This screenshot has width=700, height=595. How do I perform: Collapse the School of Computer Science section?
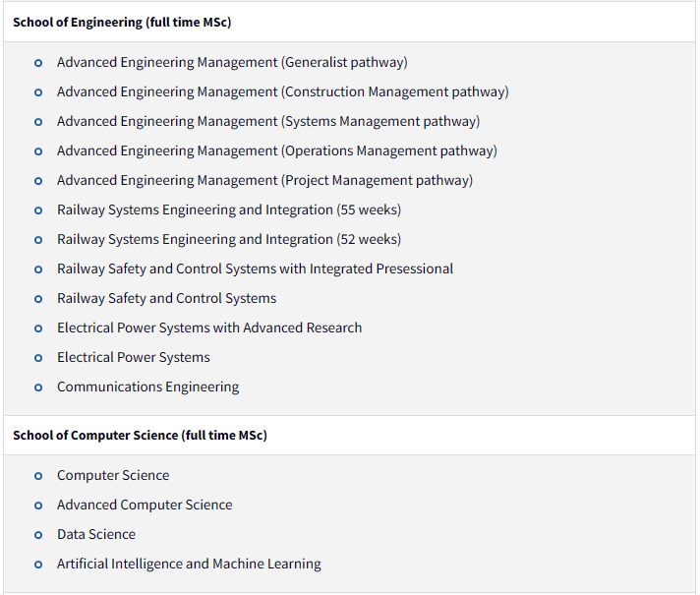350,435
